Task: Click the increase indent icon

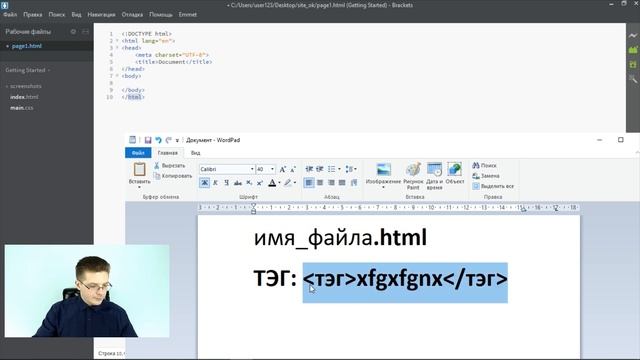Action: pos(320,169)
